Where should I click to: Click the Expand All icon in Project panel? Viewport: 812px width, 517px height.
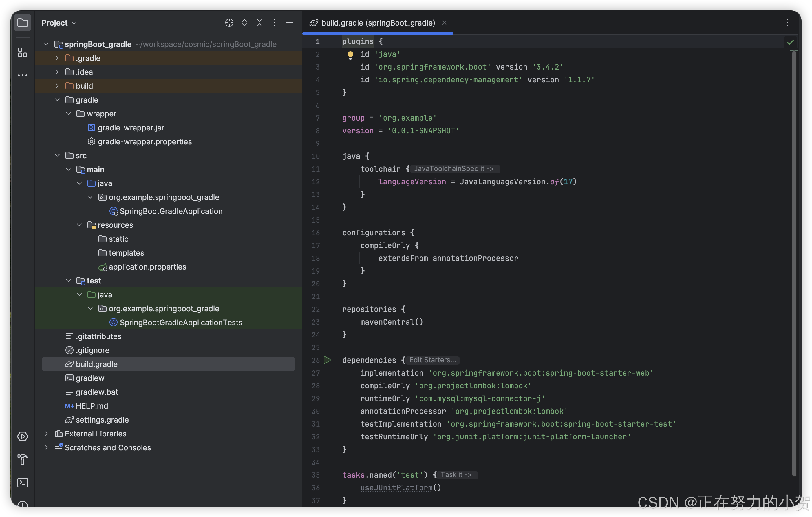point(244,23)
